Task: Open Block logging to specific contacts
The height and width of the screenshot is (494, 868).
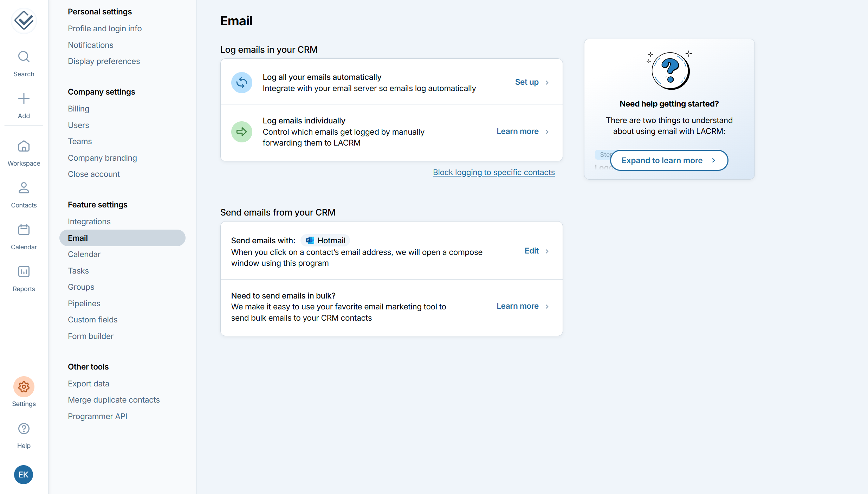Action: click(494, 172)
